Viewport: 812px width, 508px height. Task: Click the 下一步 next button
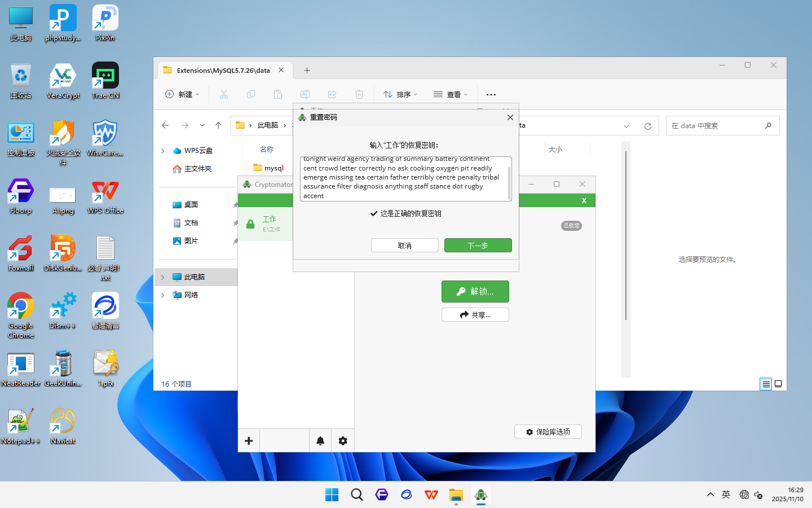click(478, 246)
